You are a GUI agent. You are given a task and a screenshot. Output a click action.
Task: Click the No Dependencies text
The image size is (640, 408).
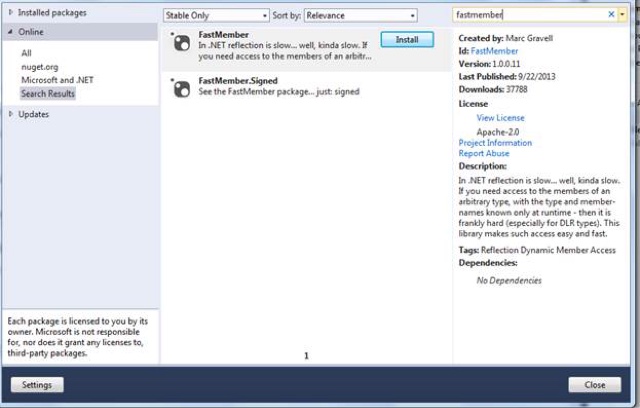pos(509,280)
